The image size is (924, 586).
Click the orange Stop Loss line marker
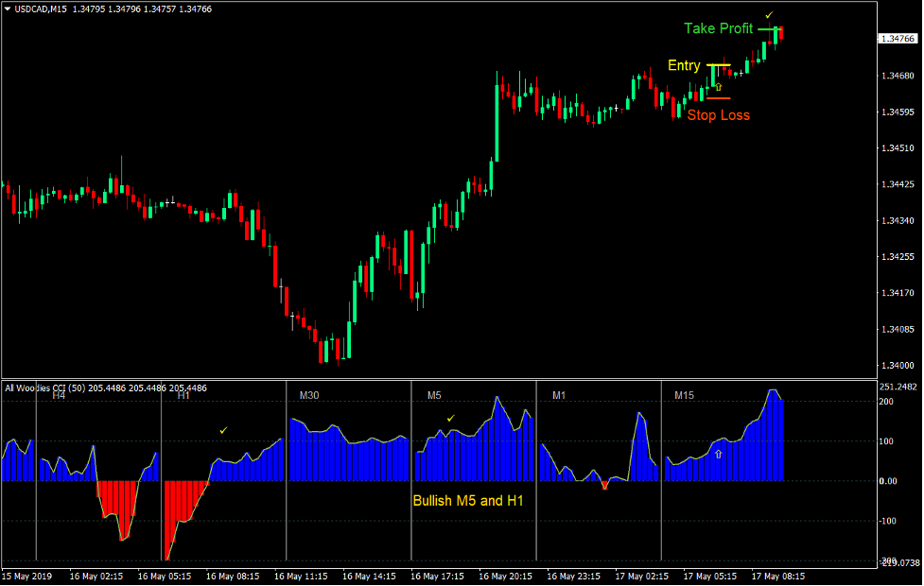[x=718, y=98]
